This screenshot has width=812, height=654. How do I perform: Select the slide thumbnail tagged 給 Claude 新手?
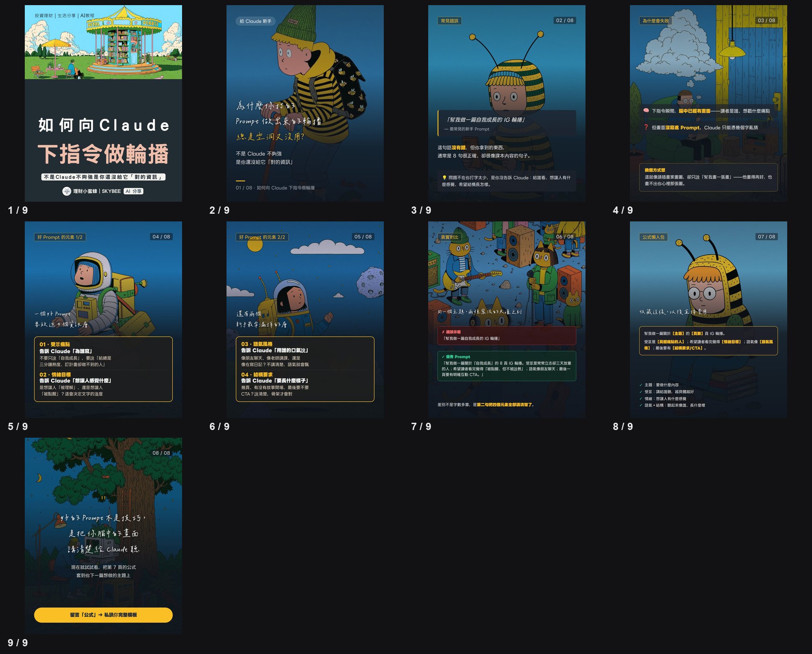click(x=305, y=103)
